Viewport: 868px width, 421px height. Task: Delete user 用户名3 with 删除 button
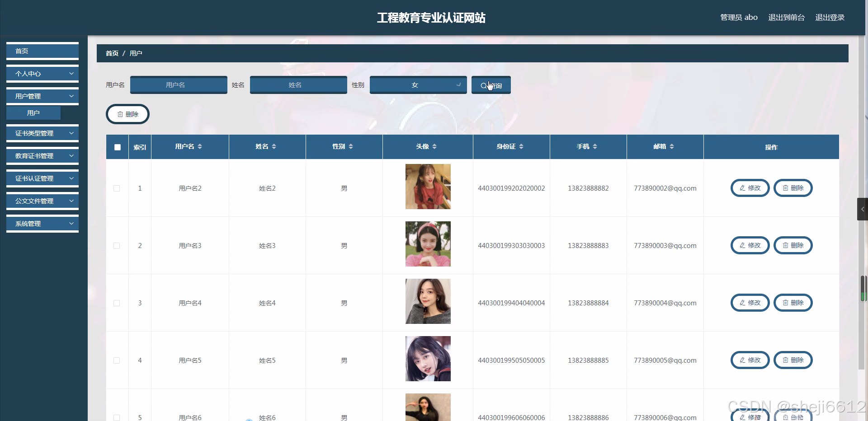pyautogui.click(x=793, y=245)
